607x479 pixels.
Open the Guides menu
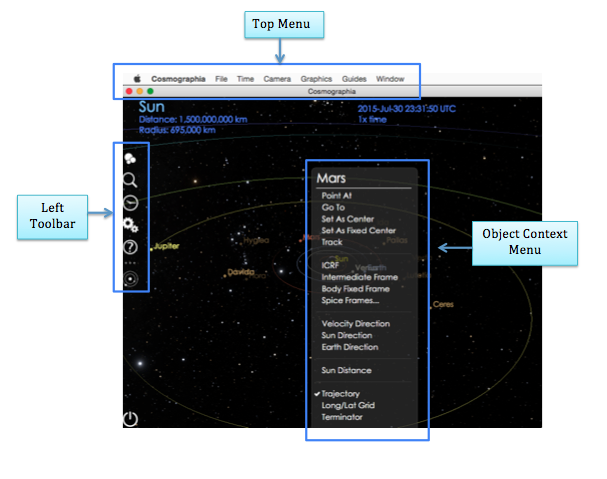354,78
